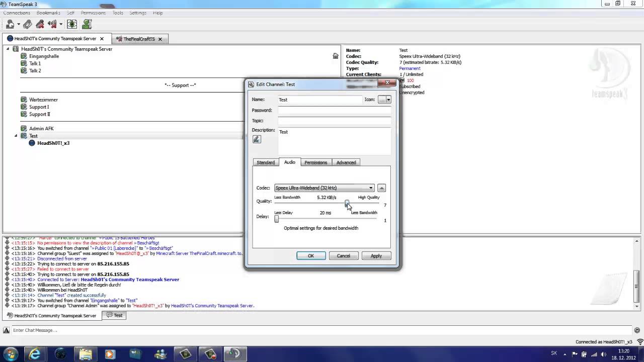Open the Codec dropdown
Screen dimensions: 644x362
(x=325, y=188)
